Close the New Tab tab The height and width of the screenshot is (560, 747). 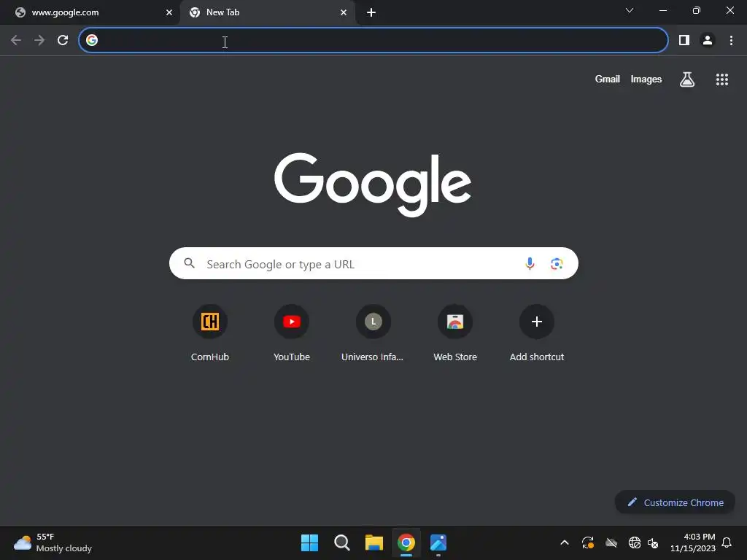[344, 12]
